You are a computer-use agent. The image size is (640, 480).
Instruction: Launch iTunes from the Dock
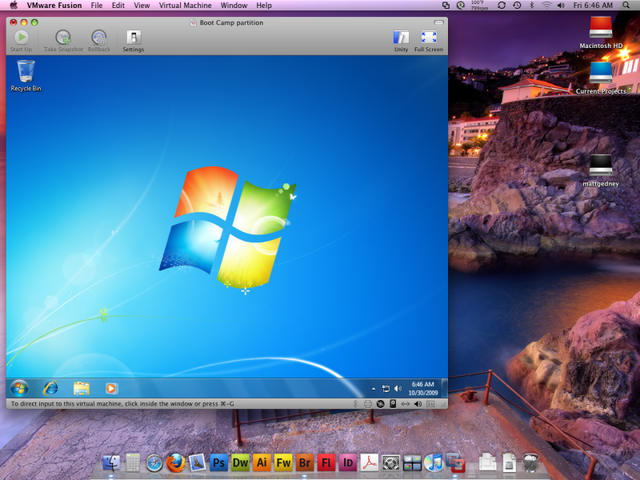434,463
